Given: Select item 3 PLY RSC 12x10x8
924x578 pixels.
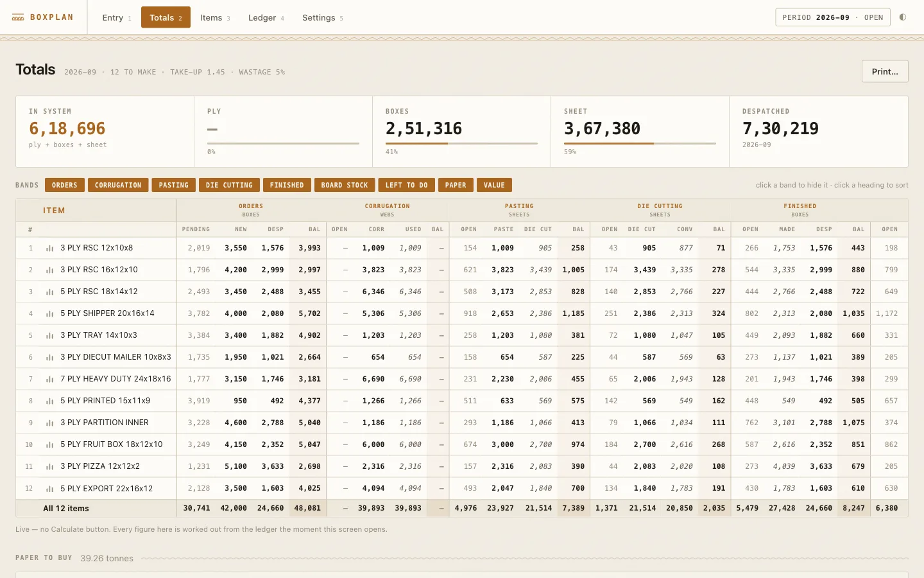Looking at the screenshot, I should pyautogui.click(x=97, y=248).
